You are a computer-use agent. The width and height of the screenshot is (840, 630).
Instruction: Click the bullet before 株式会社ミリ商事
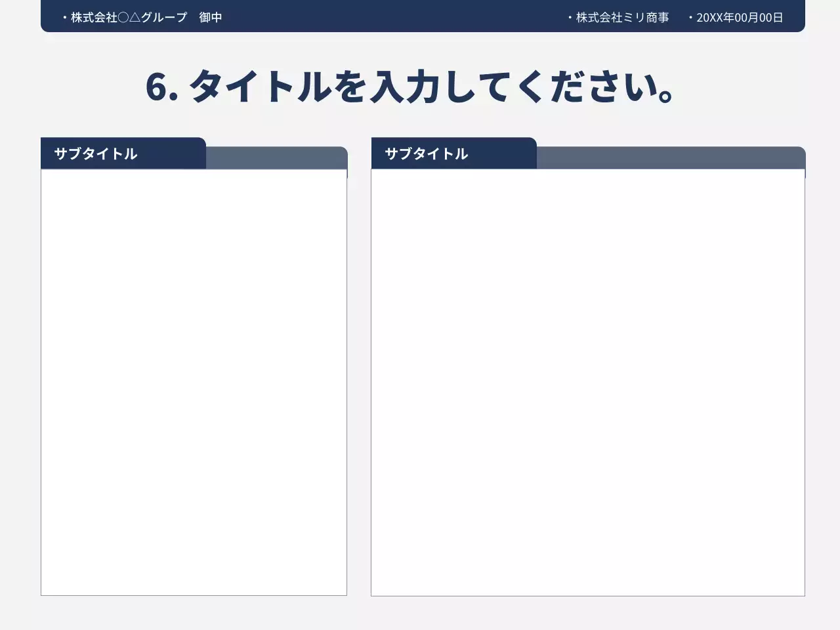click(570, 18)
